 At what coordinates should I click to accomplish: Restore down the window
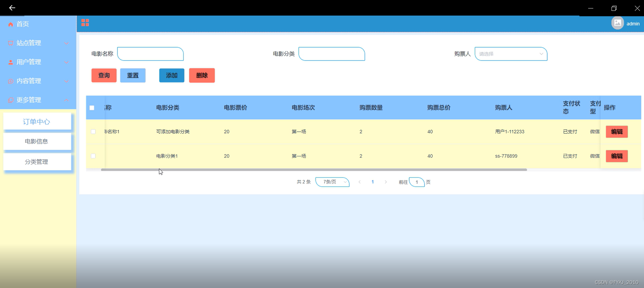(x=614, y=8)
